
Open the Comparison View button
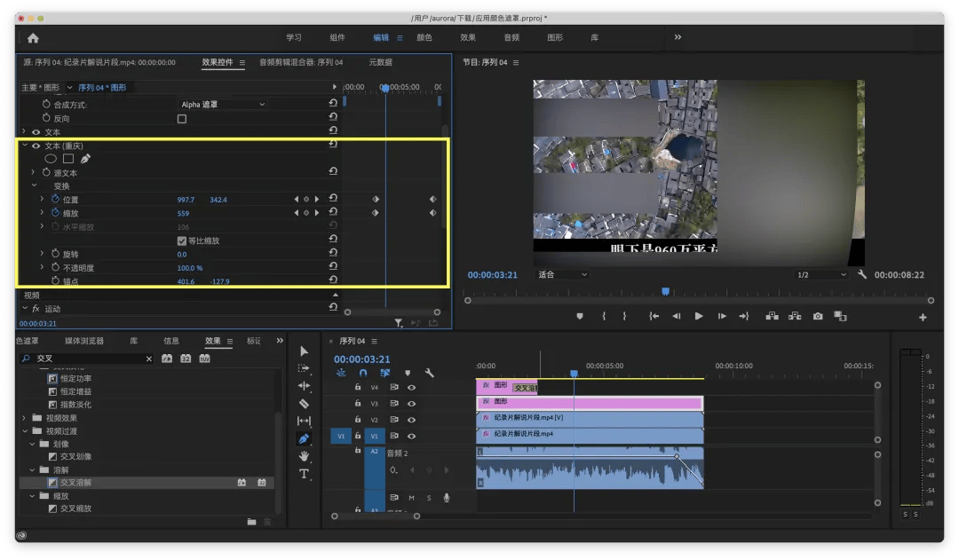point(841,316)
